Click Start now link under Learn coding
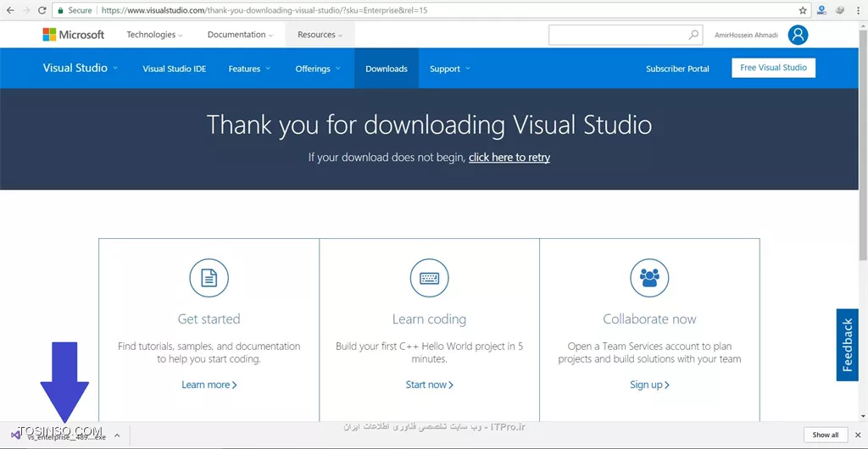868x449 pixels. coord(430,385)
